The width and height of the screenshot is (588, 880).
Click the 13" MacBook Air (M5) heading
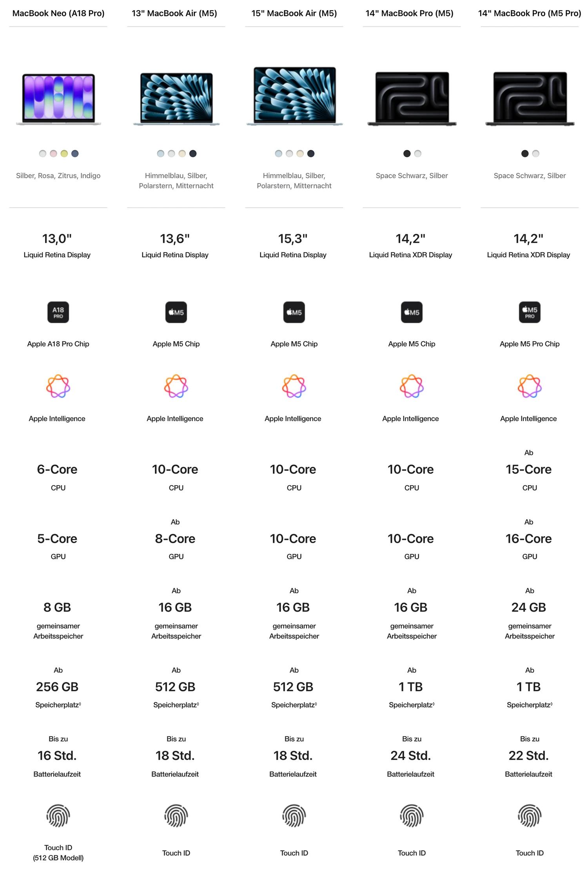click(174, 13)
